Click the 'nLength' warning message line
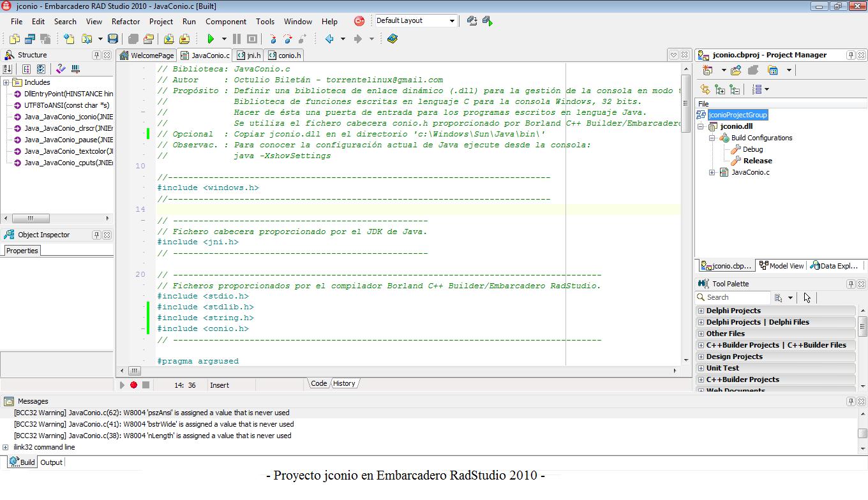868x500 pixels. (153, 436)
